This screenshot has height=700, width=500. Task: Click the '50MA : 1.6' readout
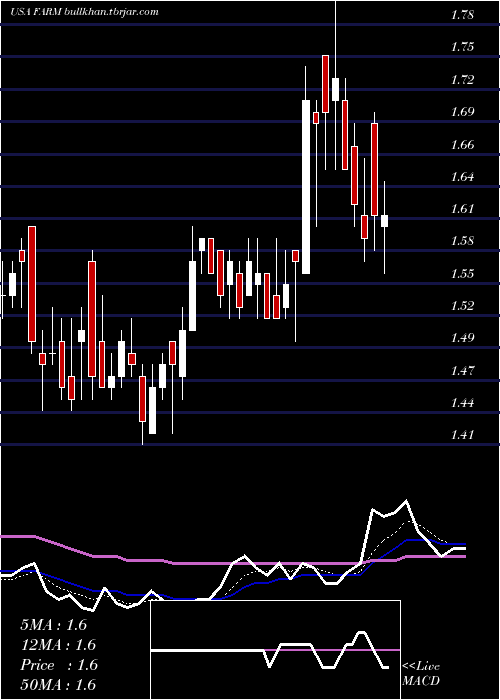tap(58, 684)
